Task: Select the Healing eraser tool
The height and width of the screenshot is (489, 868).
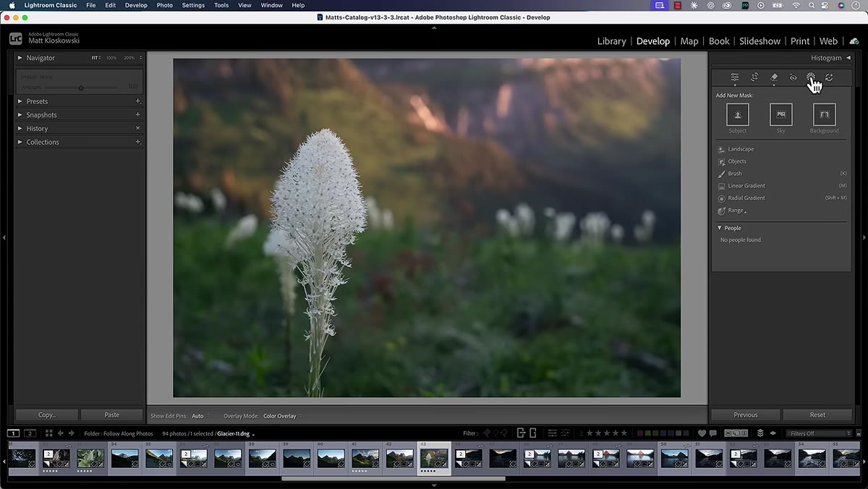Action: pos(774,77)
